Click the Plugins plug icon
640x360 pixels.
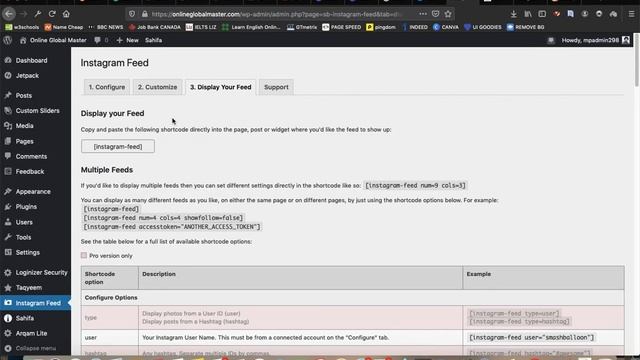pos(8,207)
